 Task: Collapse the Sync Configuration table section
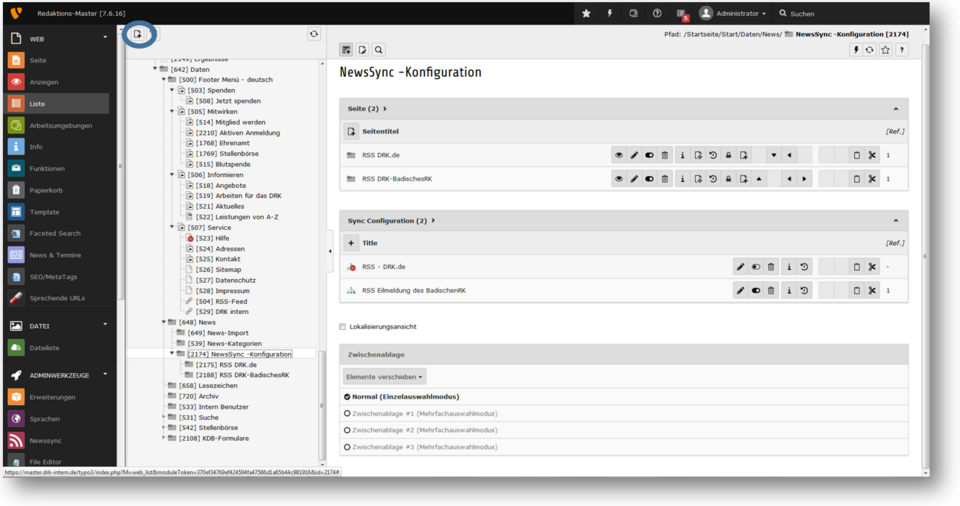[x=895, y=220]
